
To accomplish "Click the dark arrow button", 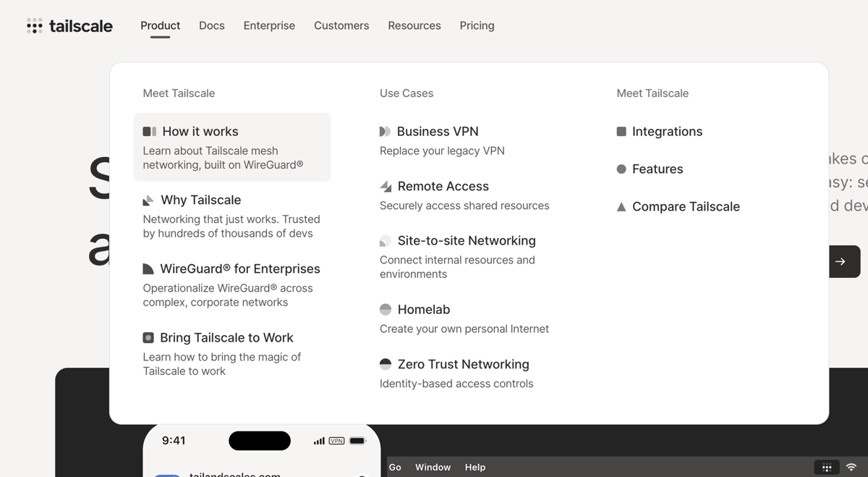I will pos(845,261).
